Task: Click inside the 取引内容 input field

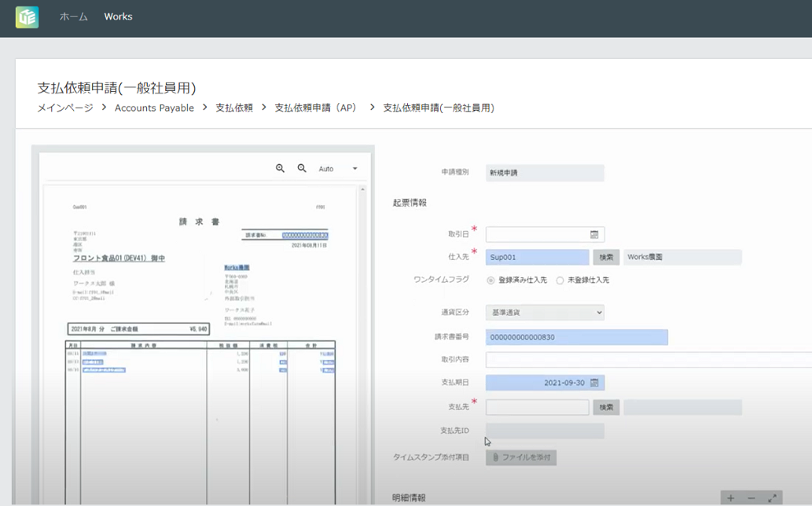Action: pos(590,360)
